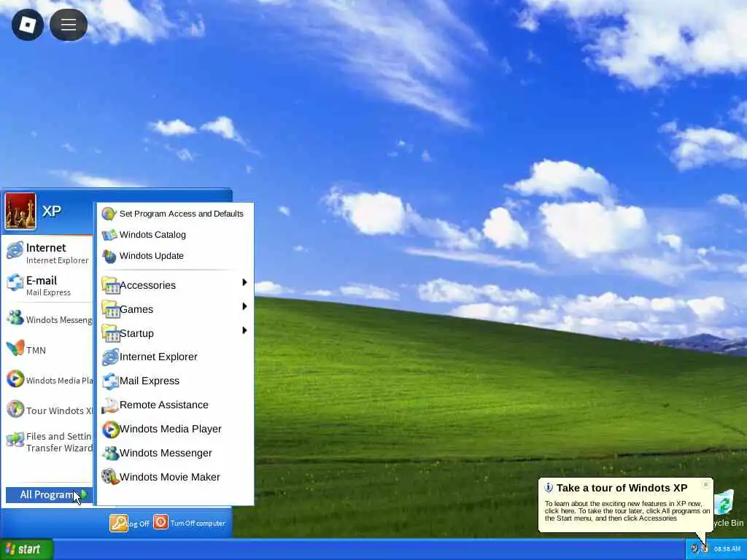Click the Windots Messenger icon in the programs list
747x560 pixels.
[111, 453]
